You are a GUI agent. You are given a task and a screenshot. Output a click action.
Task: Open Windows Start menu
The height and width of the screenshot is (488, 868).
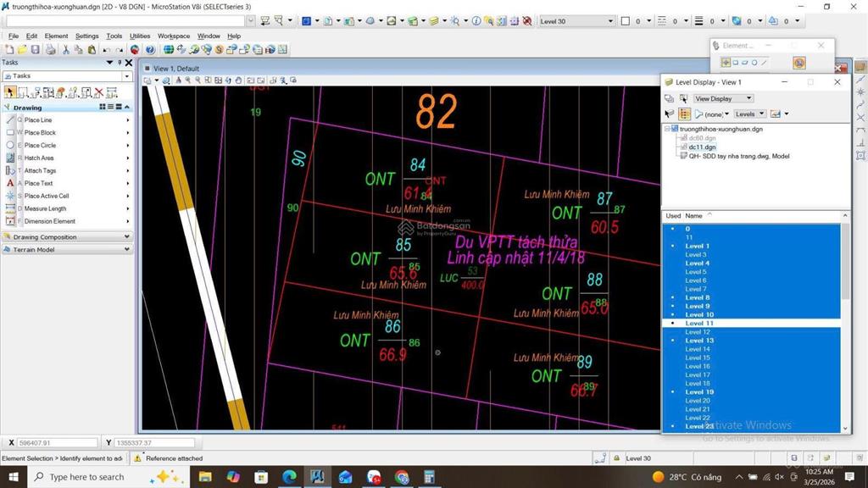click(13, 477)
